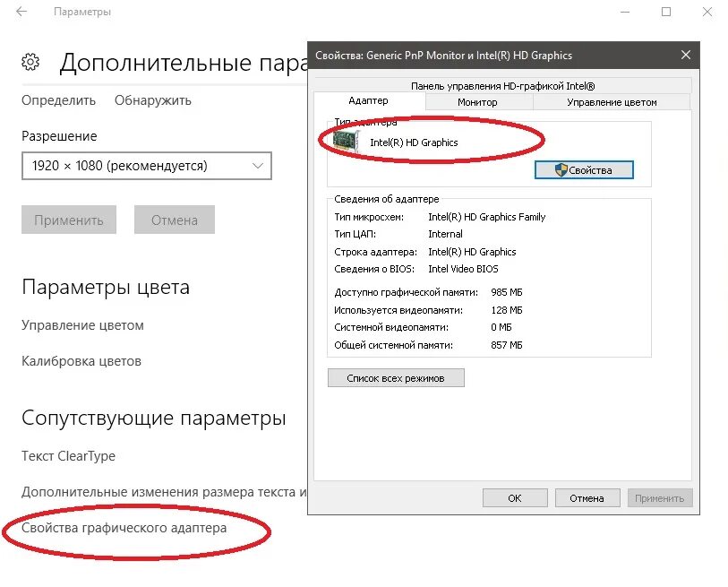Open Текст ClearType
Screen dimensions: 728x587
pyautogui.click(x=68, y=456)
